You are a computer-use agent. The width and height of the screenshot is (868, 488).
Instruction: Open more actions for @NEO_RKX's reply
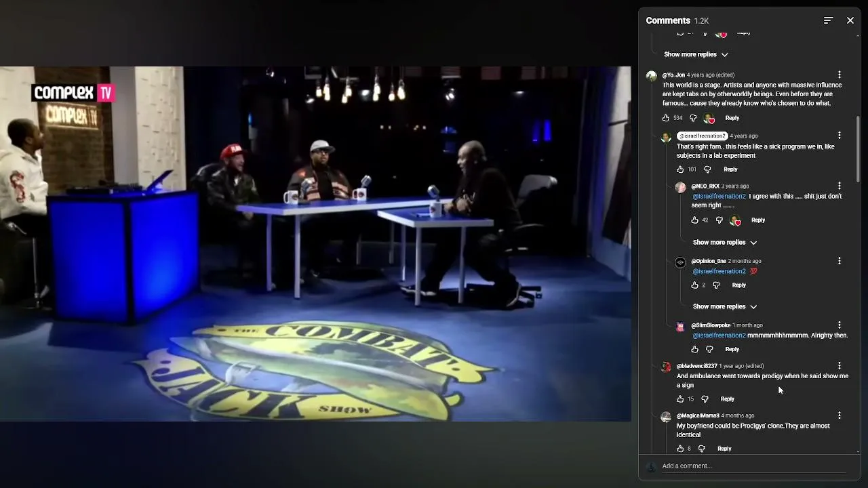click(x=840, y=186)
